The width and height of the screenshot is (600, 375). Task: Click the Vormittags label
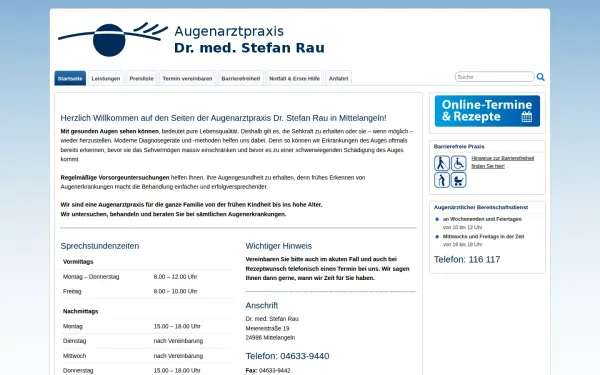click(x=78, y=262)
